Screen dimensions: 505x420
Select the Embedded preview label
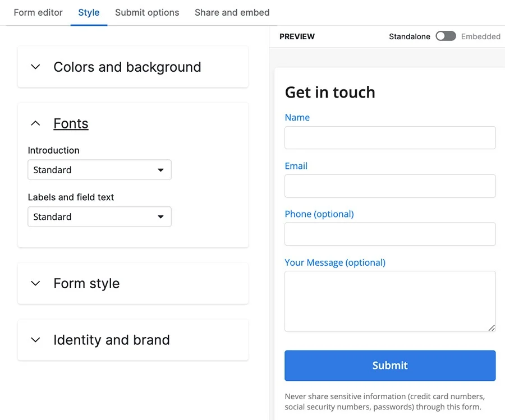(x=480, y=36)
